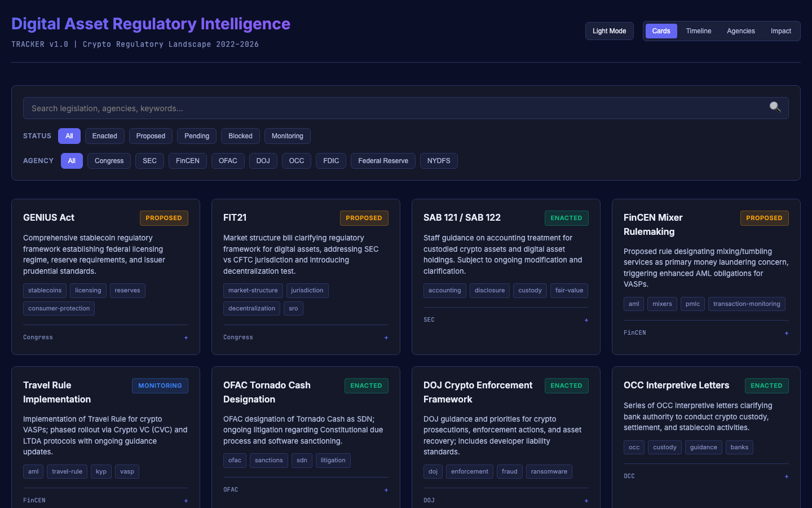Click the market-structure tag

click(x=253, y=291)
